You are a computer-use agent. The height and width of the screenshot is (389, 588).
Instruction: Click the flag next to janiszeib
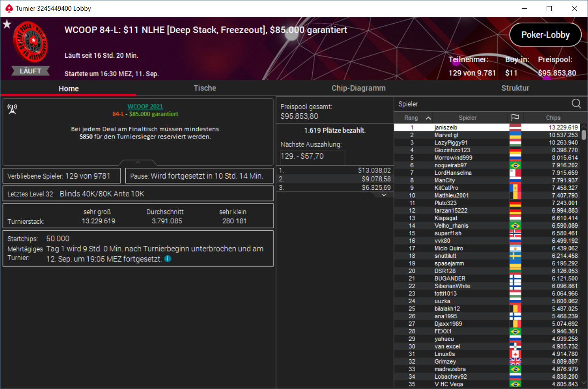(x=515, y=128)
